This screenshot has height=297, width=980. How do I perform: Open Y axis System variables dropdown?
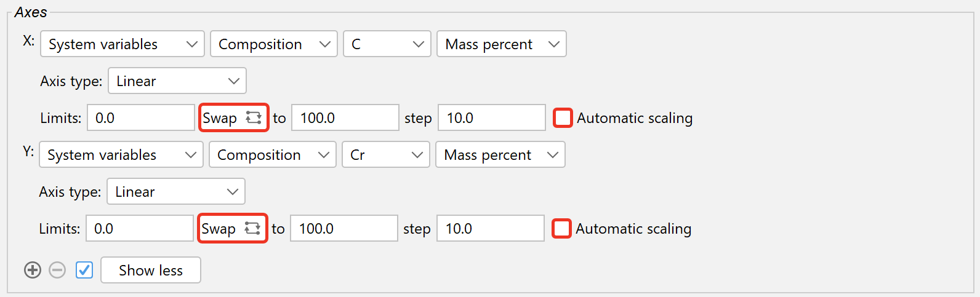(x=121, y=155)
